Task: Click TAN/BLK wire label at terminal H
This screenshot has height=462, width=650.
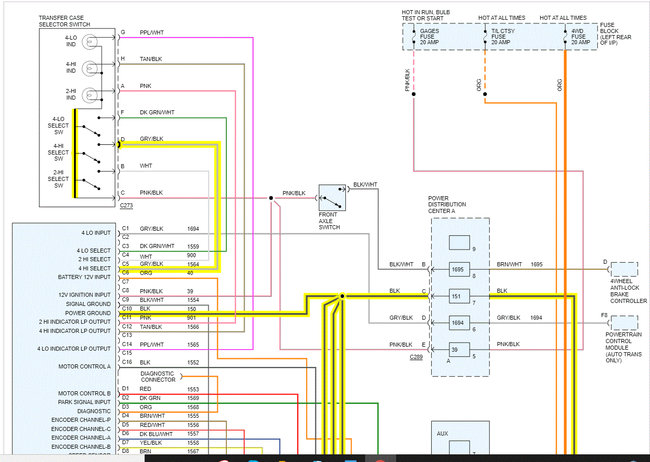Action: coord(151,59)
